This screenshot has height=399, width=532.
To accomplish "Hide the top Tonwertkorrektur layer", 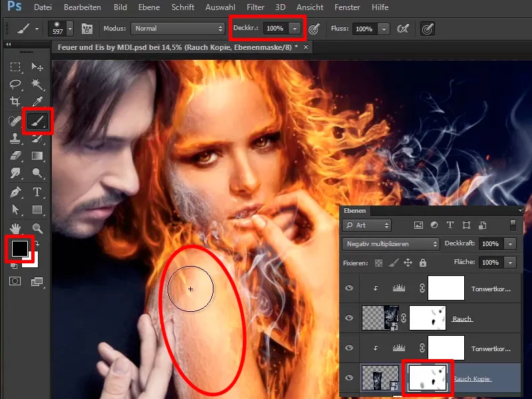I will click(349, 288).
